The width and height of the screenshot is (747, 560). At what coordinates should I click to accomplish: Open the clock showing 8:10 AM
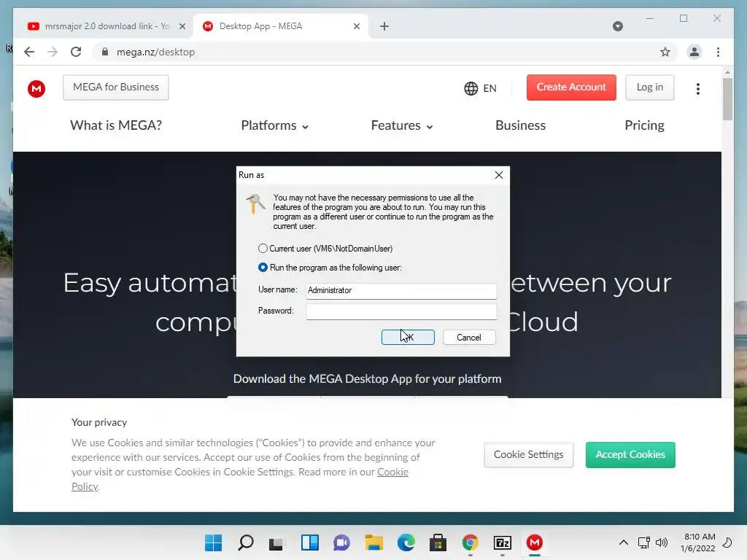pos(698,542)
